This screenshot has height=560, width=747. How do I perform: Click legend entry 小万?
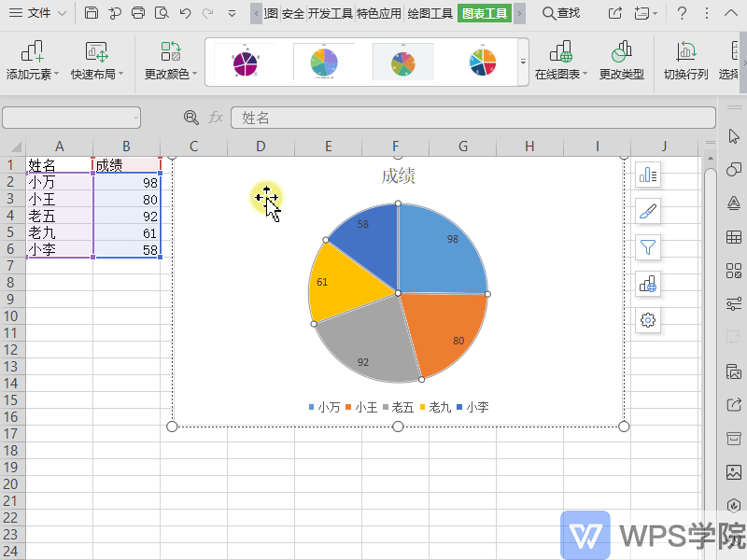pyautogui.click(x=324, y=407)
